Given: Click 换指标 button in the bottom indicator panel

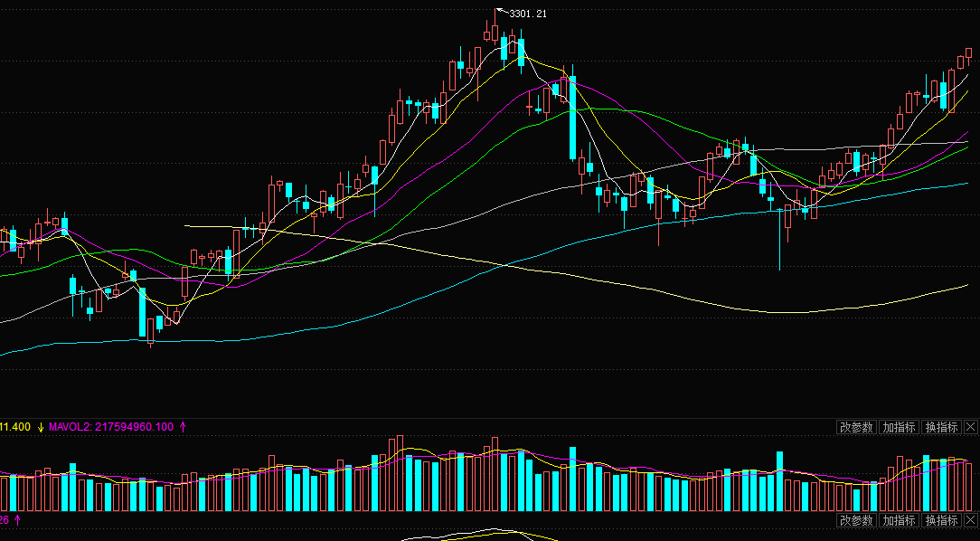Looking at the screenshot, I should point(941,520).
